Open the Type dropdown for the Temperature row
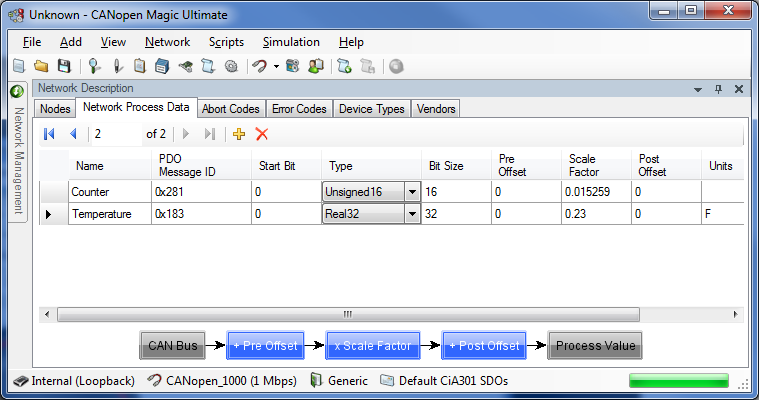Viewport: 759px width, 400px height. [412, 213]
